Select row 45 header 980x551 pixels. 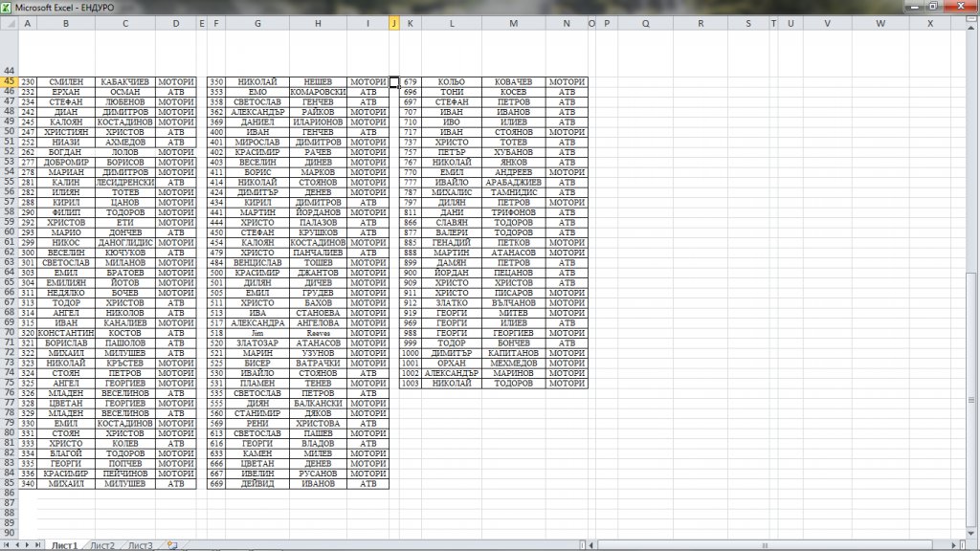9,81
